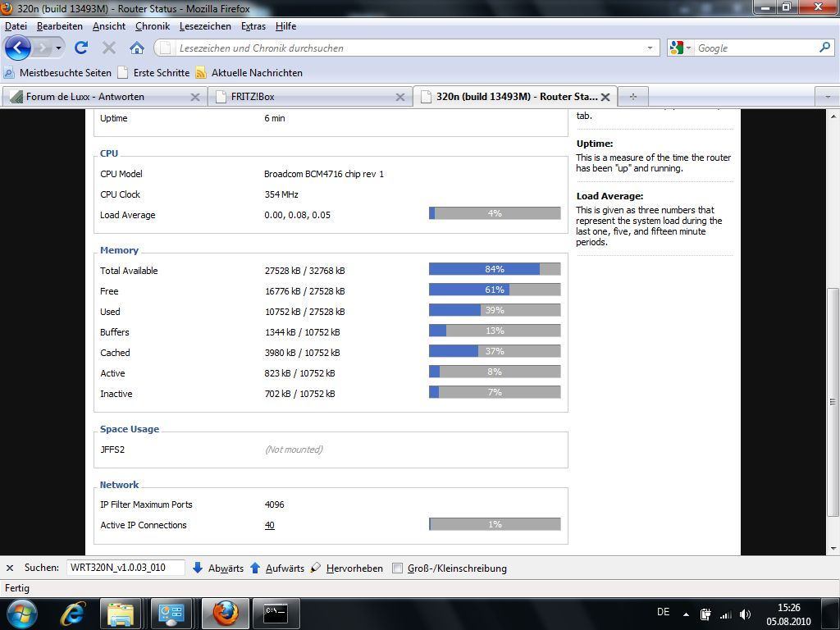Image resolution: width=840 pixels, height=630 pixels.
Task: Click the scrollbar up arrow
Action: point(833,116)
